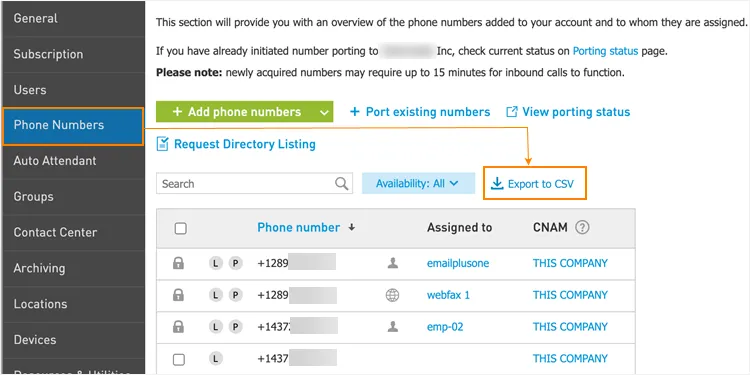This screenshot has height=375, width=750.
Task: Click the P badge in emailplusone row
Action: (x=235, y=264)
